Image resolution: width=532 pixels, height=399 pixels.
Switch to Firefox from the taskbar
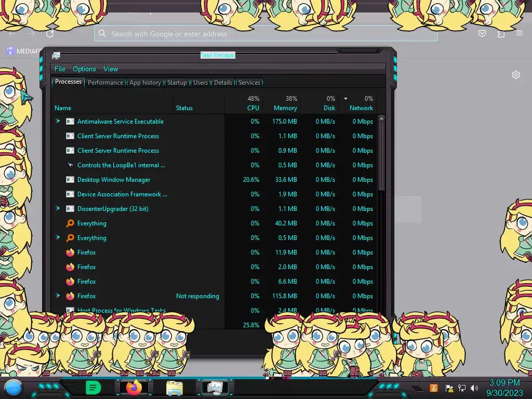click(x=134, y=388)
